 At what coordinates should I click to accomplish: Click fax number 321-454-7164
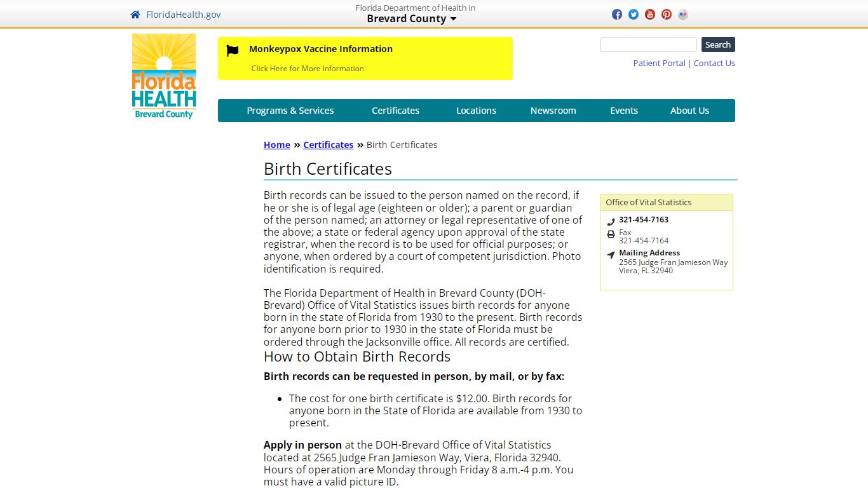644,241
